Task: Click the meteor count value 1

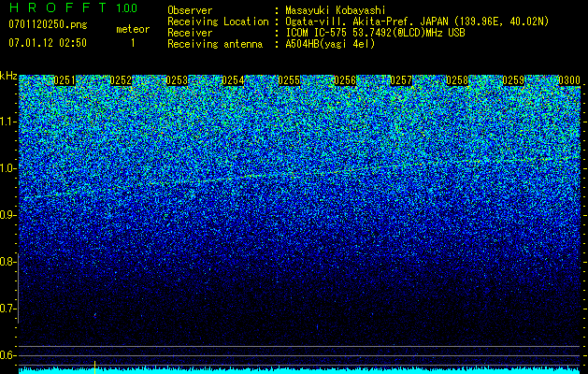Action: [x=133, y=43]
